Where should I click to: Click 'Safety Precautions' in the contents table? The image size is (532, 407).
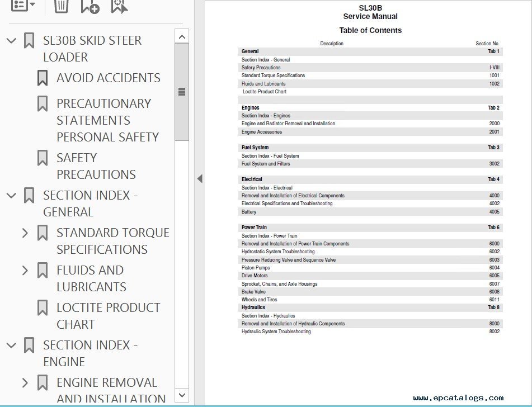(261, 68)
